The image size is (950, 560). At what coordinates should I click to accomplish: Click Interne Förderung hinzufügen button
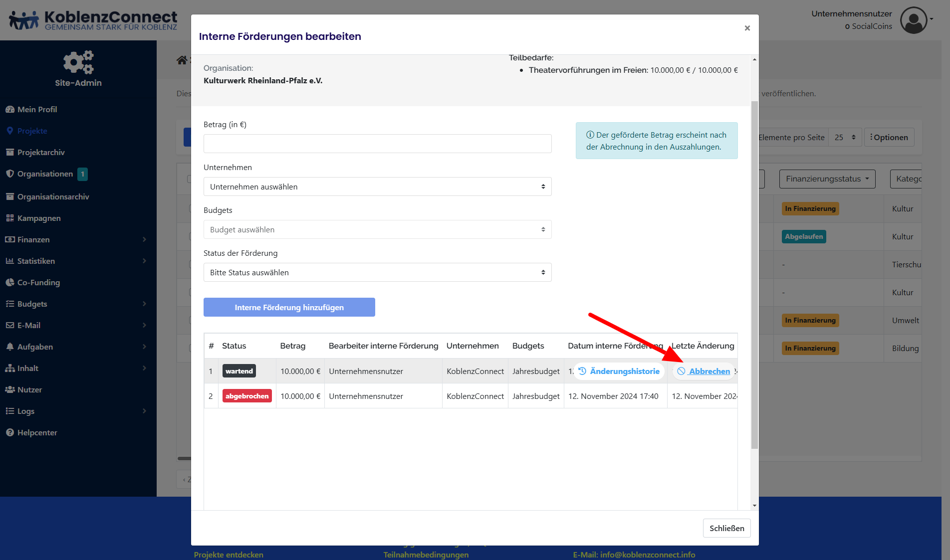(x=289, y=307)
